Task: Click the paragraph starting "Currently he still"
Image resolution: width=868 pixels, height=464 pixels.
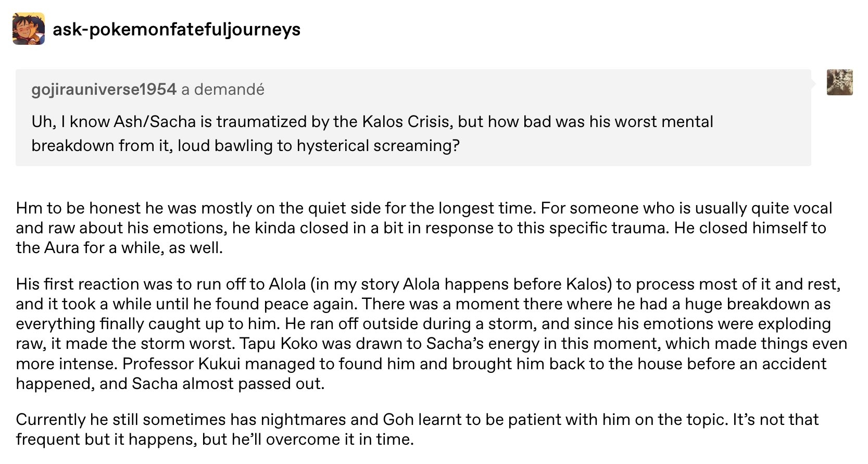Action: point(417,429)
